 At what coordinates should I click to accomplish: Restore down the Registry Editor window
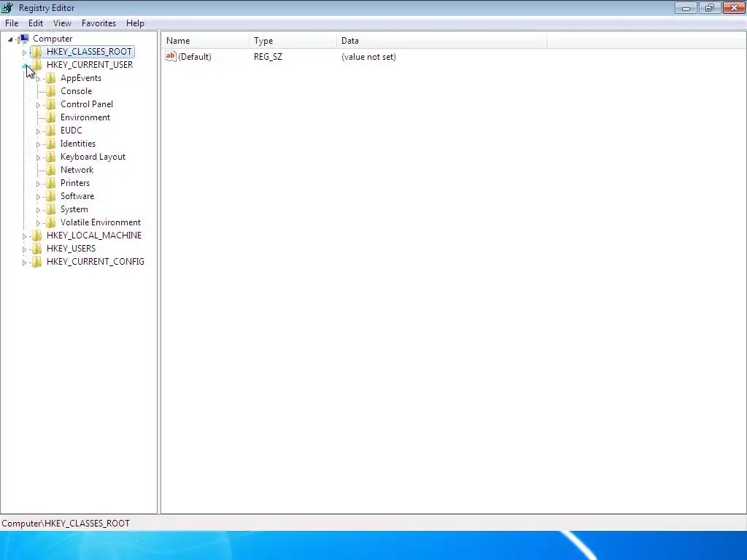pyautogui.click(x=710, y=7)
